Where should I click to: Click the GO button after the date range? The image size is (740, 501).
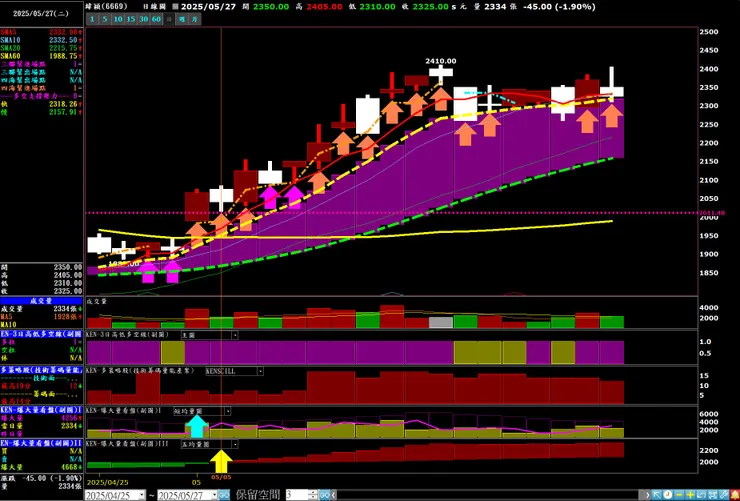coord(224,495)
